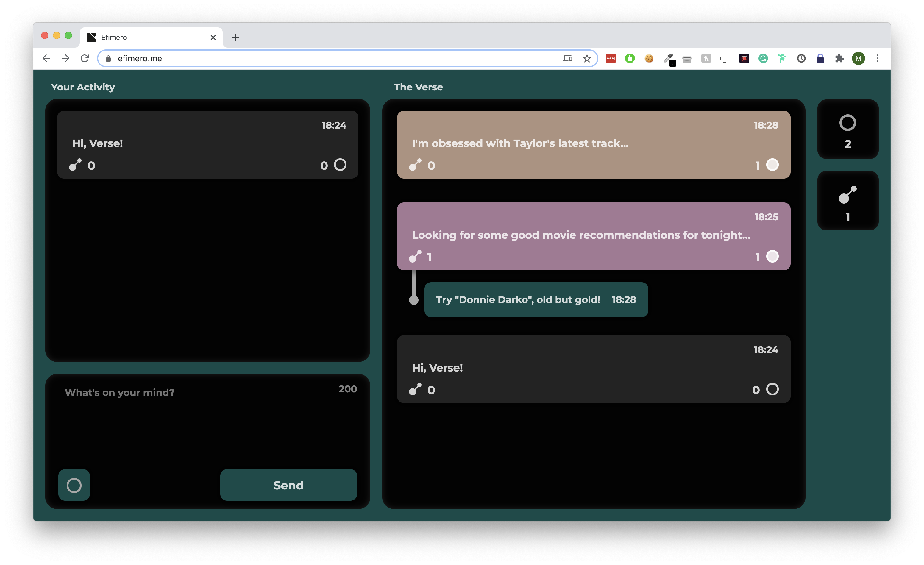Open the Chrome extensions puzzle icon
The height and width of the screenshot is (565, 924).
839,58
